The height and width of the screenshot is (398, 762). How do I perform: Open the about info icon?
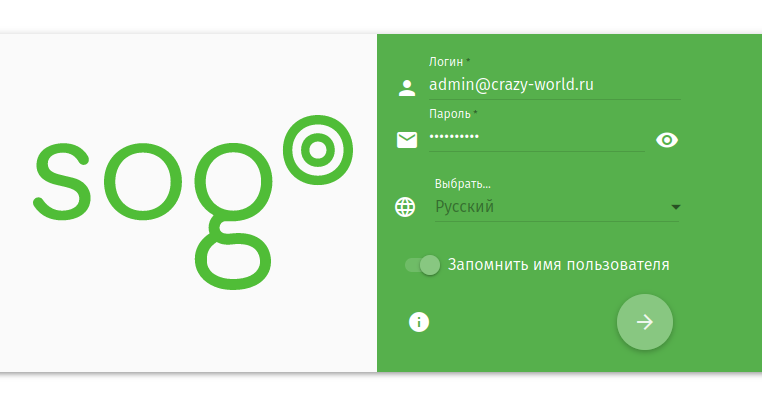point(419,322)
